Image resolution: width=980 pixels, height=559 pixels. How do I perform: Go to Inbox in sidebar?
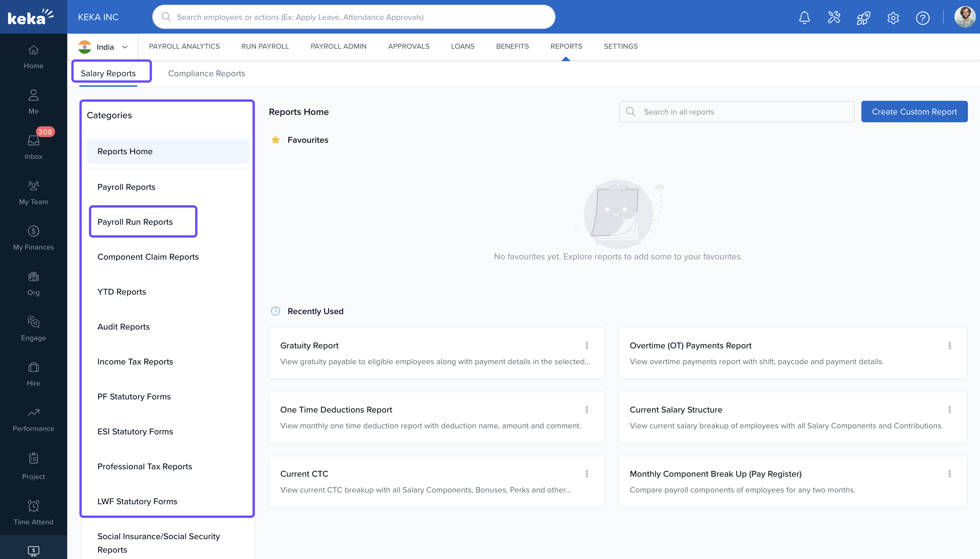point(33,147)
